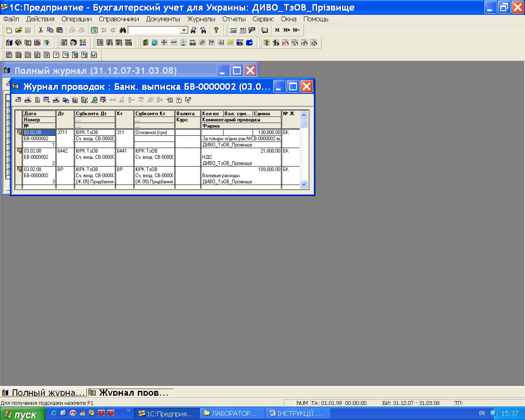Open the Файл menu

pyautogui.click(x=11, y=19)
